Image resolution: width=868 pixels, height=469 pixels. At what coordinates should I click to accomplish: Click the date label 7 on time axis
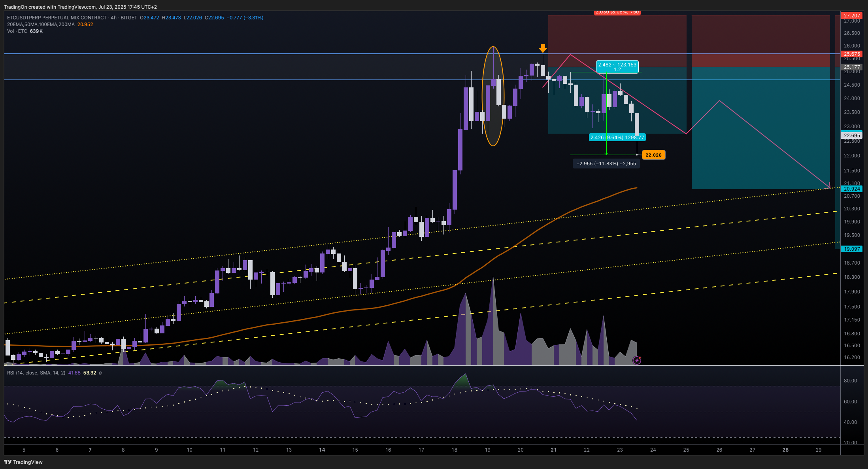tap(90, 450)
